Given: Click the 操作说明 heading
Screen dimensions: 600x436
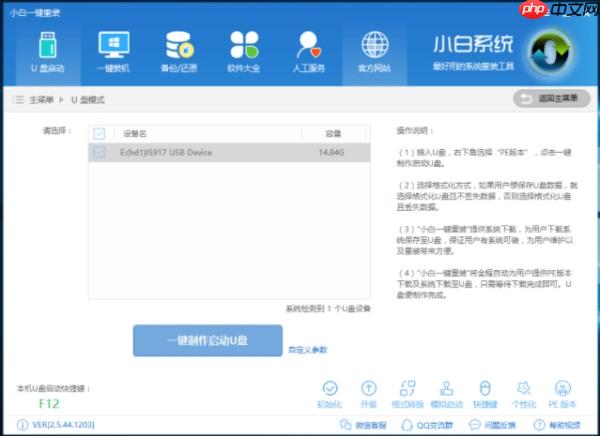Looking at the screenshot, I should pyautogui.click(x=414, y=131).
